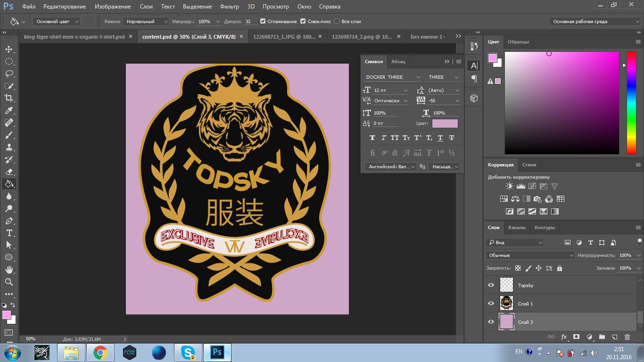This screenshot has width=644, height=362.
Task: Click the text color swatch in Символ panel
Action: tap(445, 123)
